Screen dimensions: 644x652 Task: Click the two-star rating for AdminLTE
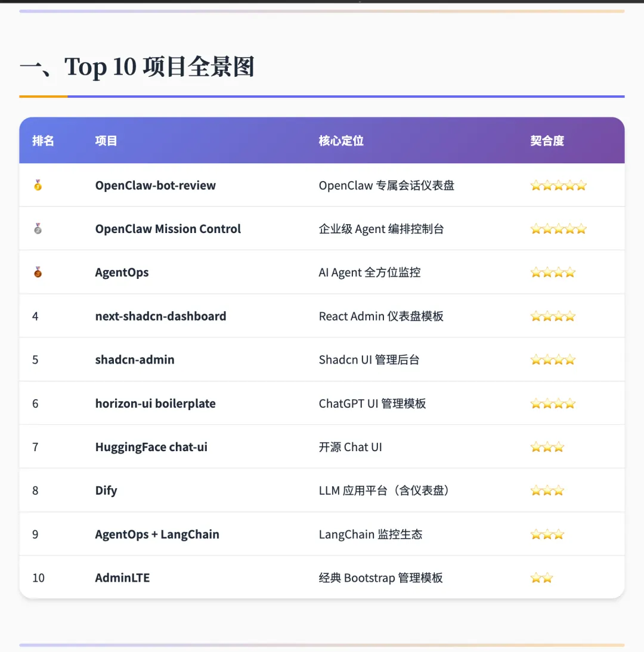[x=541, y=578]
